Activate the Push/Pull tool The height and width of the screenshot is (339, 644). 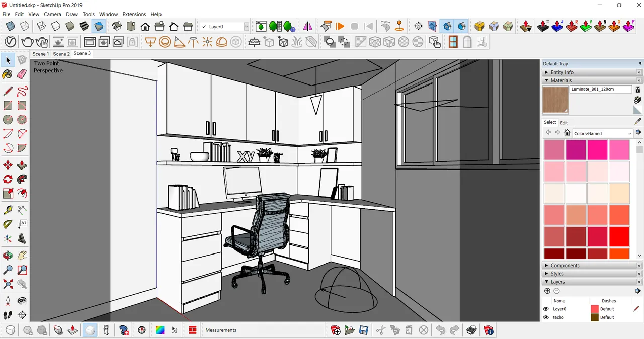(22, 165)
